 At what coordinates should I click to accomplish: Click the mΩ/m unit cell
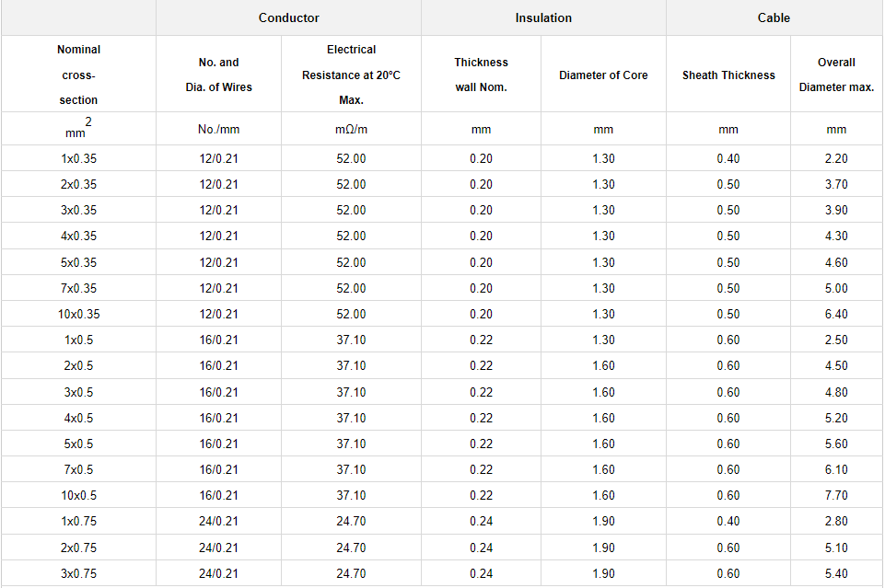click(x=351, y=130)
